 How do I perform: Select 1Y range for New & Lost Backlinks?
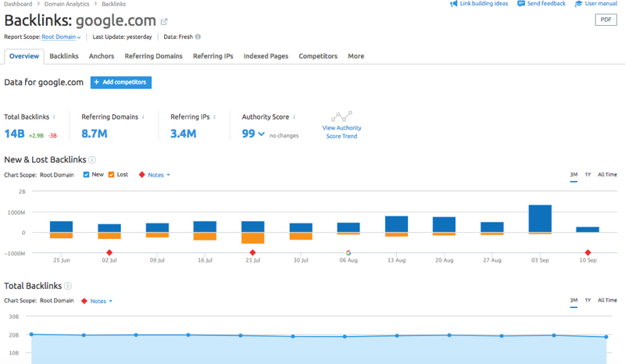coord(587,174)
